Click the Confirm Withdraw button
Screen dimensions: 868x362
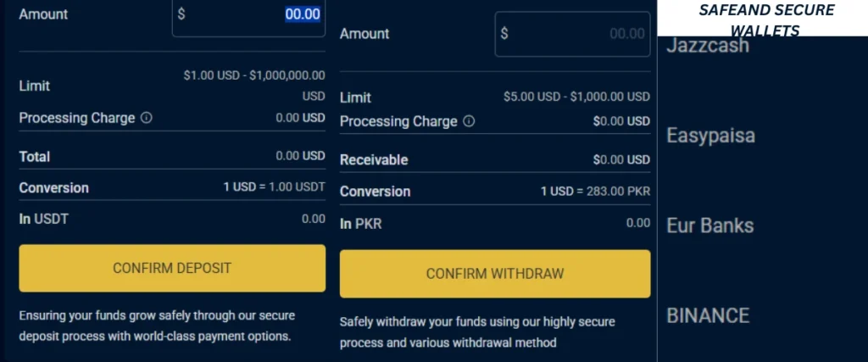(495, 274)
